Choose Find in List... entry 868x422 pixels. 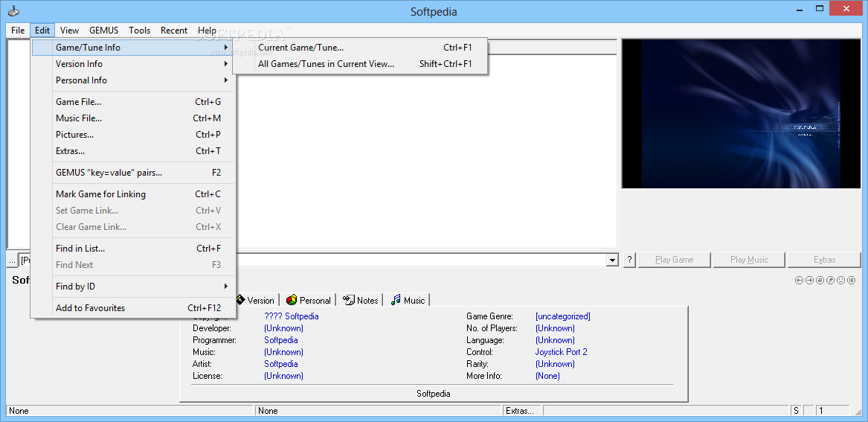tap(133, 248)
